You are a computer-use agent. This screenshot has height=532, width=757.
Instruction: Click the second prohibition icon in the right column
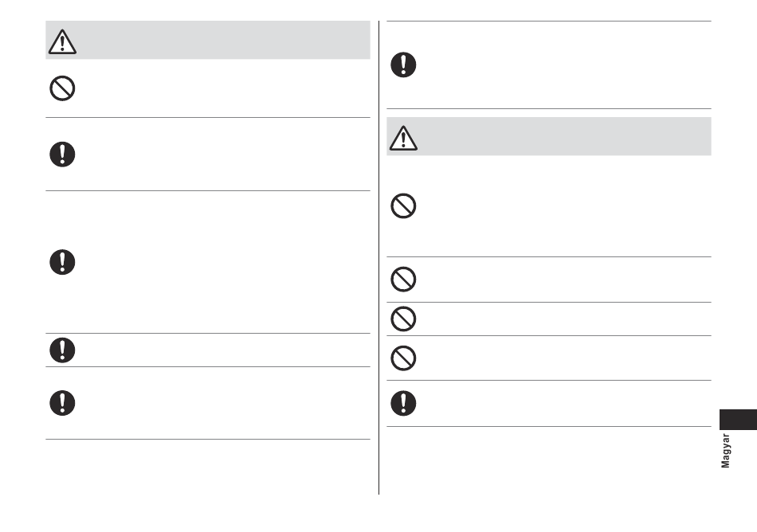click(404, 280)
